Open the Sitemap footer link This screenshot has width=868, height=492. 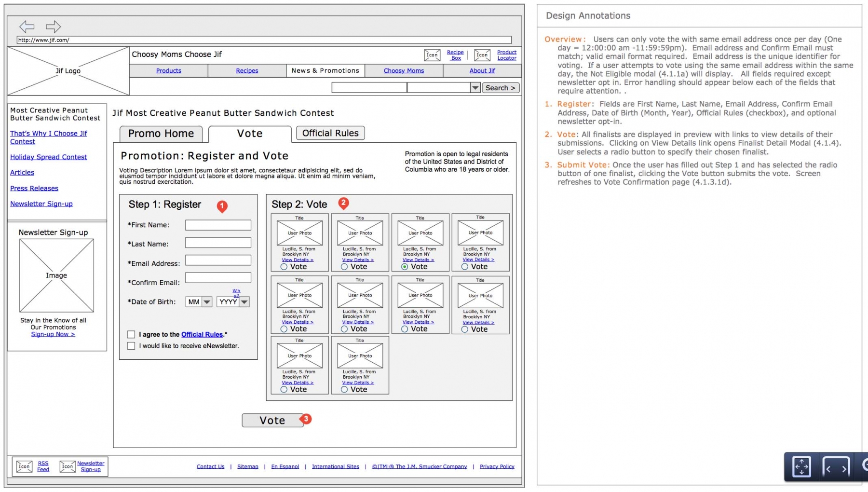point(248,466)
